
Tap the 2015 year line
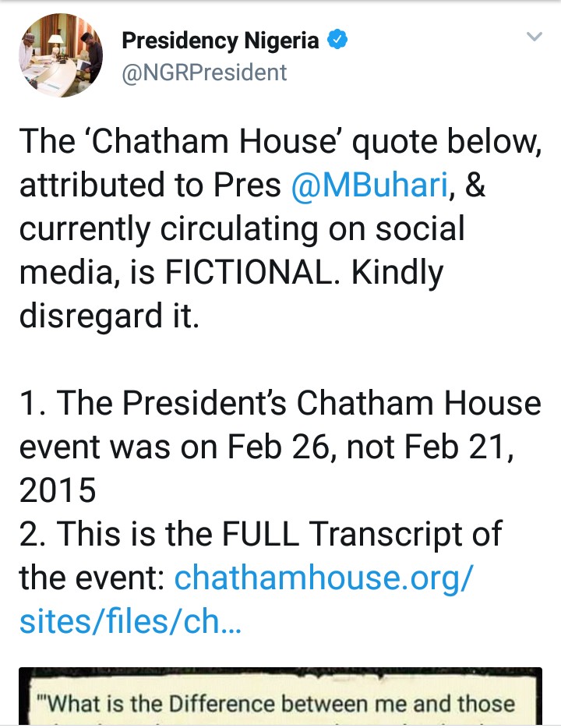(x=58, y=491)
